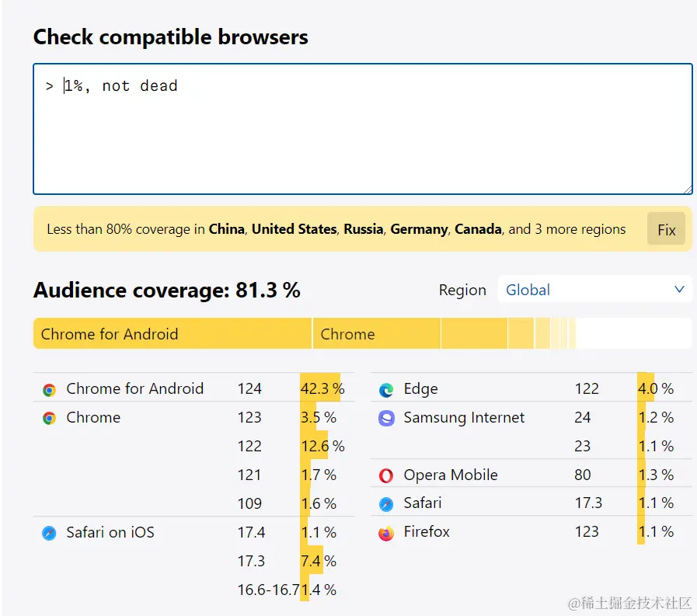This screenshot has height=616, width=697.
Task: Click the Edge browser icon
Action: click(386, 390)
